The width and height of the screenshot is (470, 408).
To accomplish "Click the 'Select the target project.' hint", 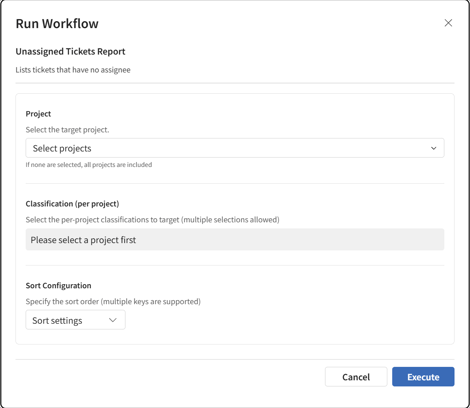I will click(x=67, y=130).
